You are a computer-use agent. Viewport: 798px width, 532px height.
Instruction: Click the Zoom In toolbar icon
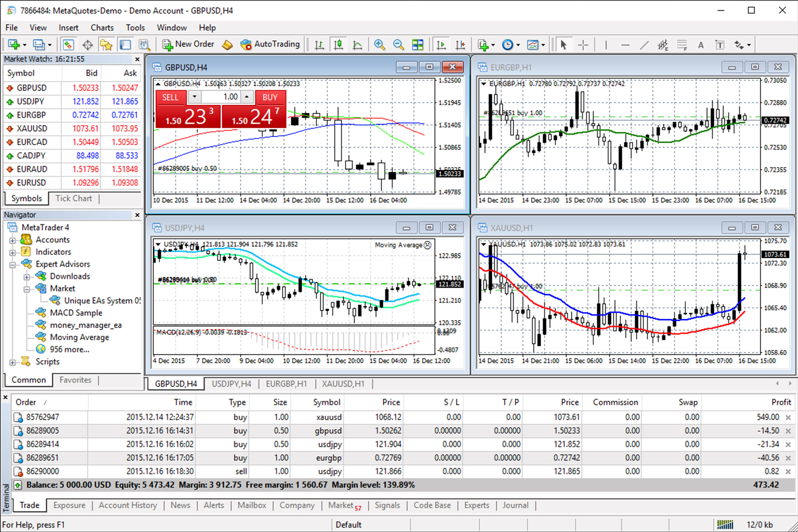[378, 45]
